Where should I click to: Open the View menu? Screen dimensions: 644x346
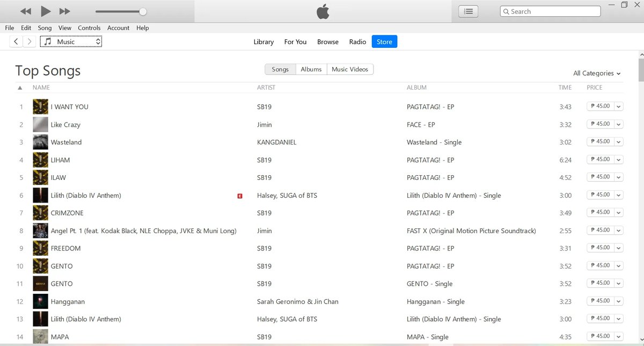click(x=65, y=28)
